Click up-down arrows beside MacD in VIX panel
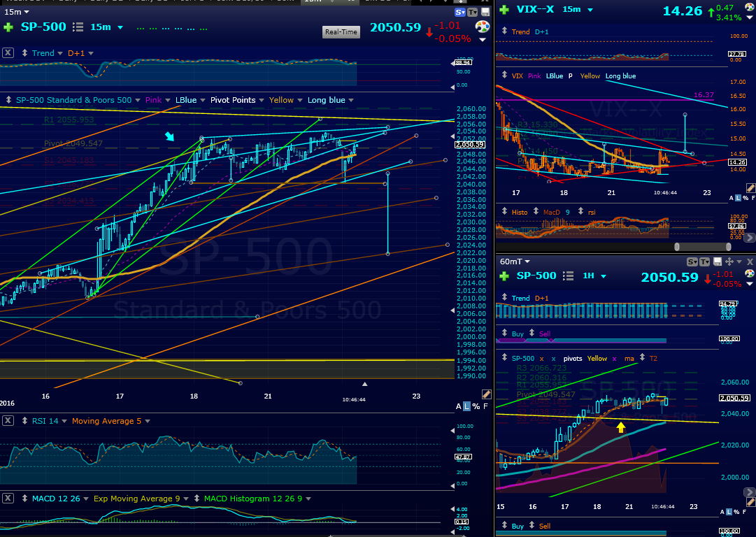The height and width of the screenshot is (537, 756). pos(536,212)
